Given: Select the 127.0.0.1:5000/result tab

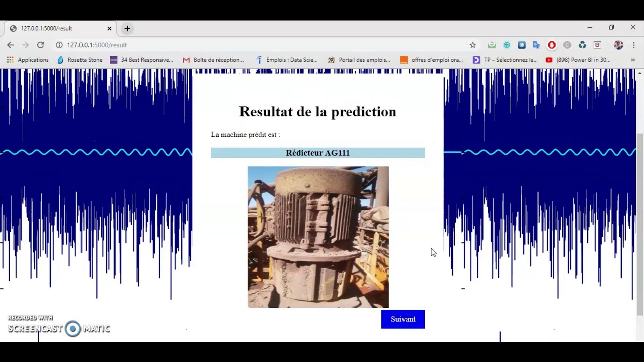Looking at the screenshot, I should (x=60, y=28).
